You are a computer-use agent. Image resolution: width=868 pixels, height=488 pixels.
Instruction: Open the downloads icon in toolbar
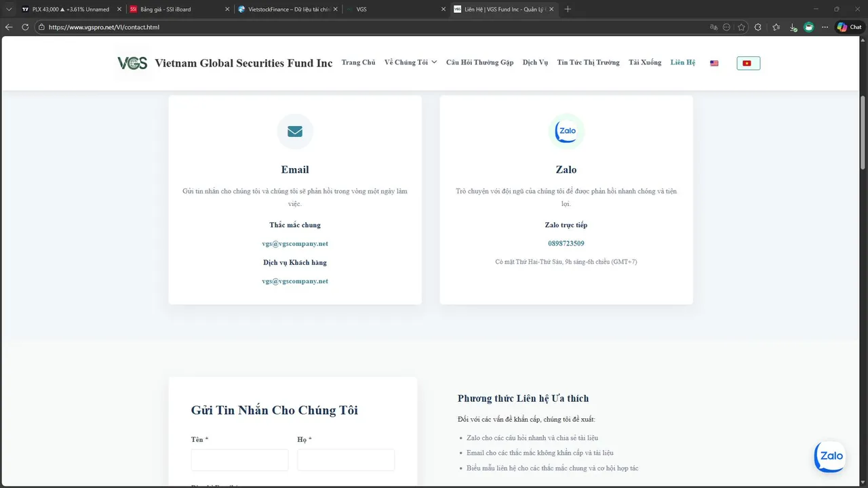click(793, 27)
